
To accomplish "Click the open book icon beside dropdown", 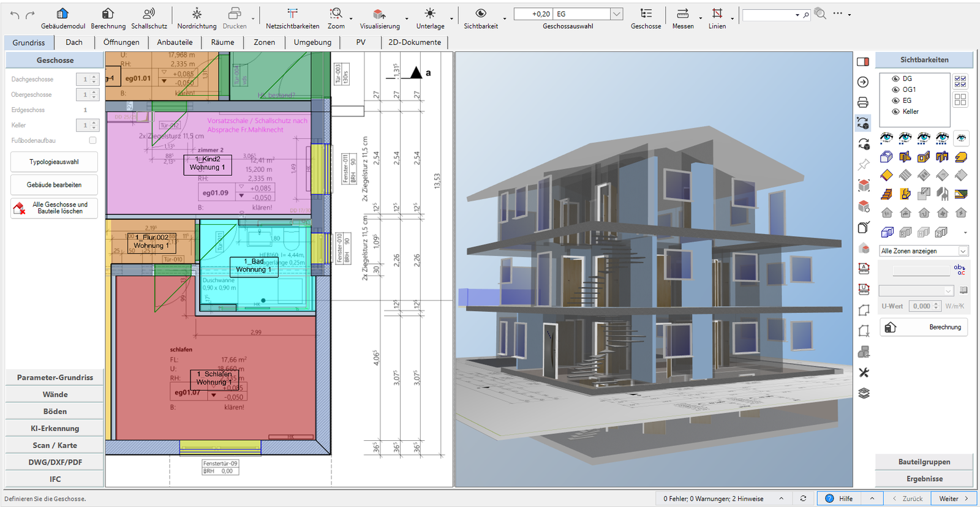I will coord(963,290).
